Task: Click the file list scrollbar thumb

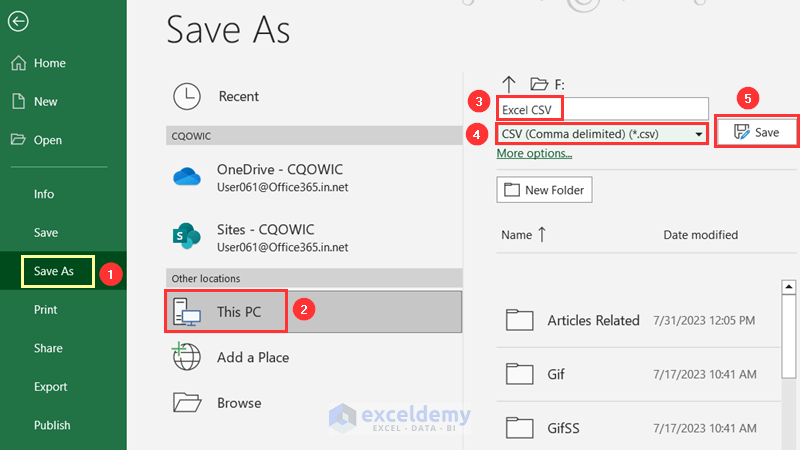Action: tap(788, 337)
